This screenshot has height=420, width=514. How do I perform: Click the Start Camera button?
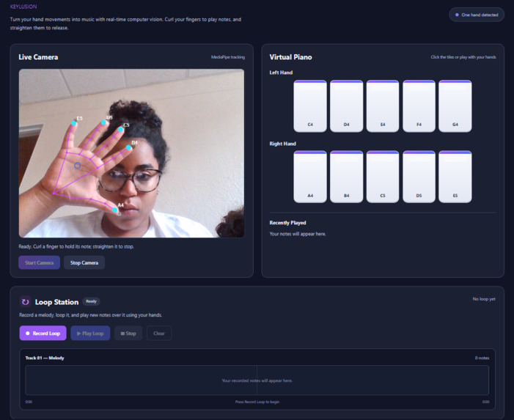click(39, 262)
